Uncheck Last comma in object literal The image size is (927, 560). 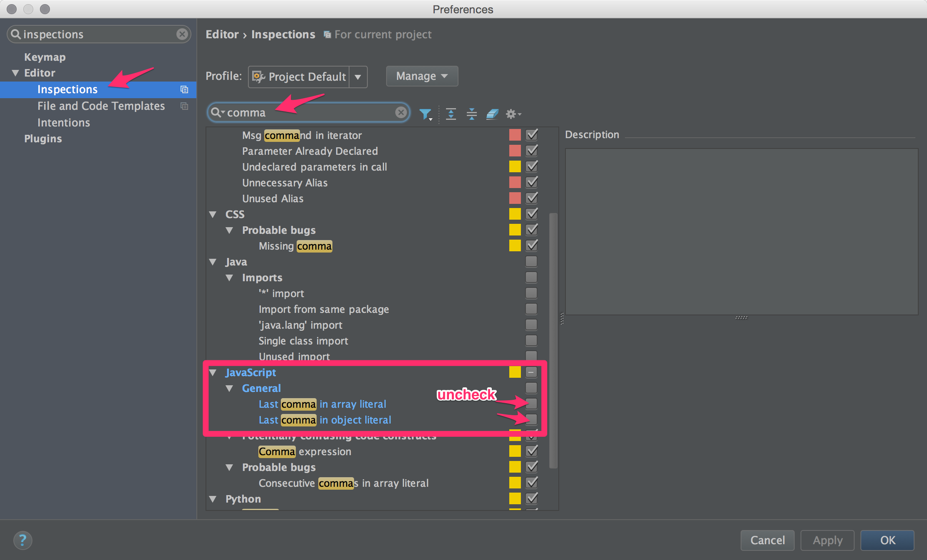(x=531, y=419)
